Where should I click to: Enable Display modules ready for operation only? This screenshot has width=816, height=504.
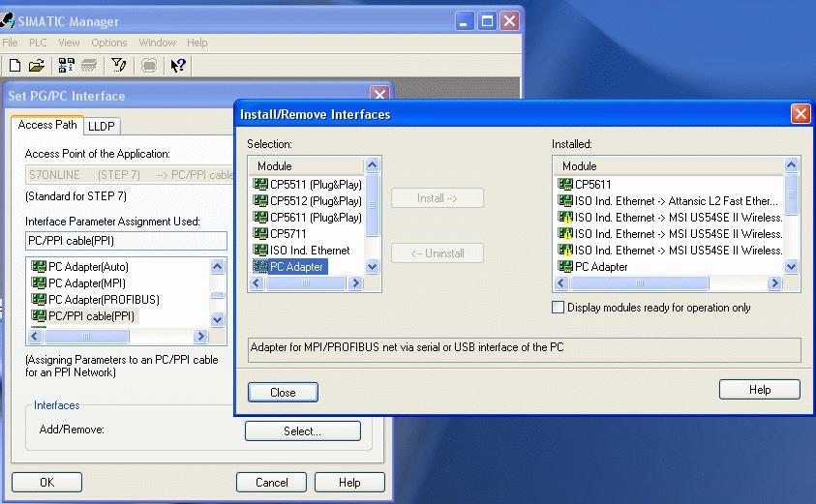click(558, 308)
